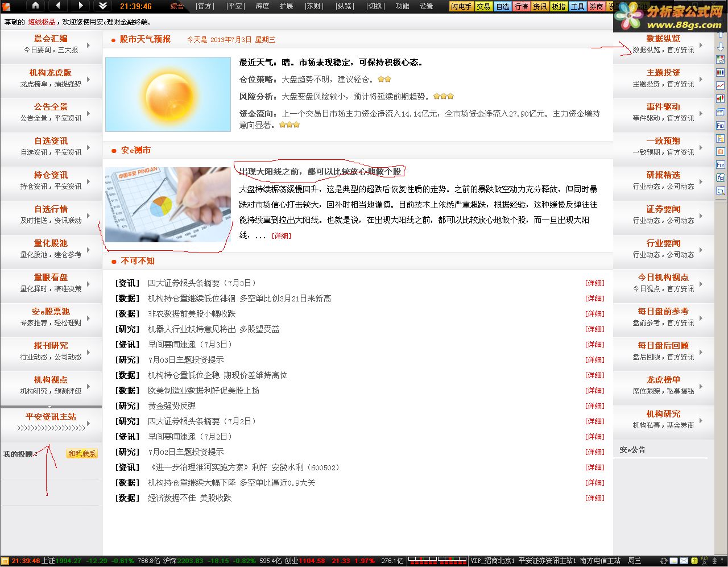Click the 自选 toolbar button

click(x=503, y=6)
